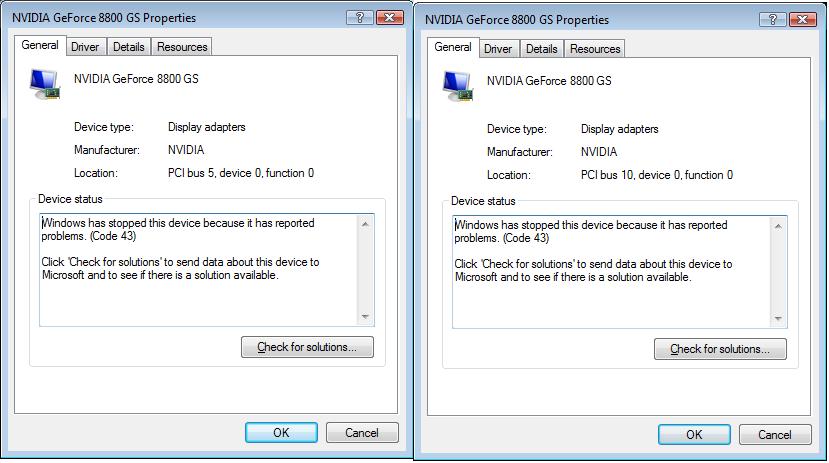The width and height of the screenshot is (829, 463).
Task: Click 'PCI bus 10, device 0, function 0' text
Action: (x=657, y=175)
